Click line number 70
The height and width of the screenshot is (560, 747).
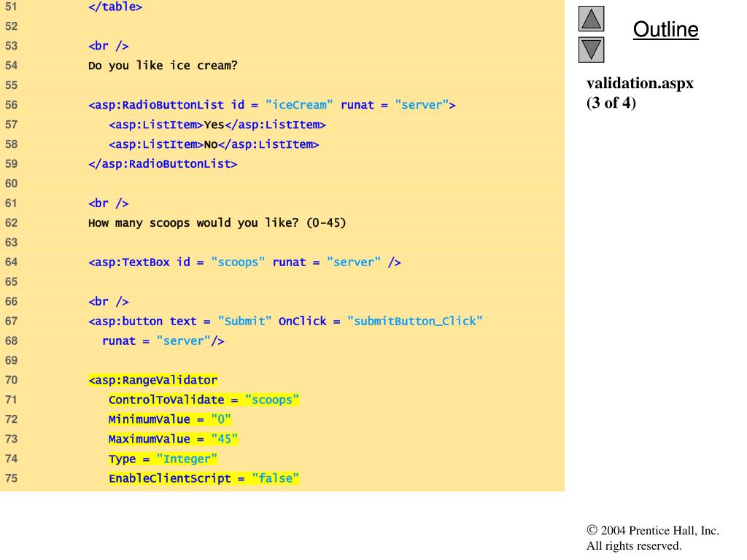click(11, 380)
